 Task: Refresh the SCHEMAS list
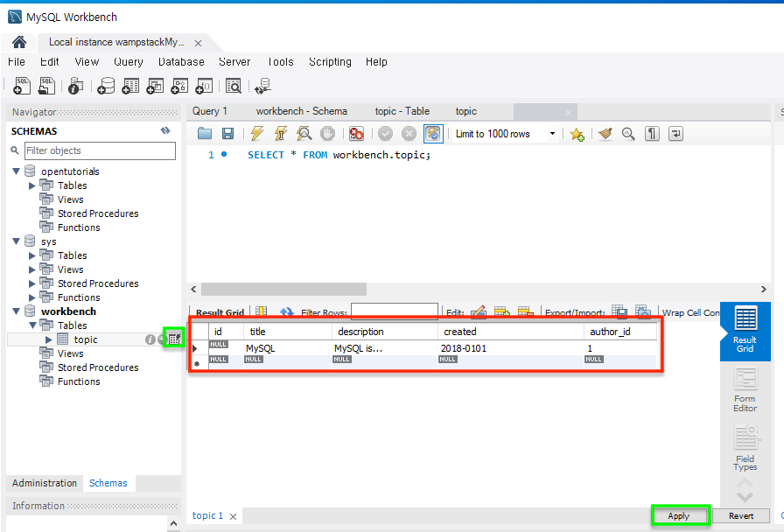165,130
